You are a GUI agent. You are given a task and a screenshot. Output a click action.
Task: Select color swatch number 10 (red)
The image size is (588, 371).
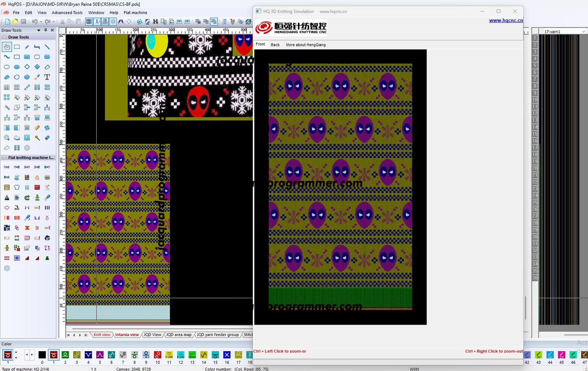158,354
